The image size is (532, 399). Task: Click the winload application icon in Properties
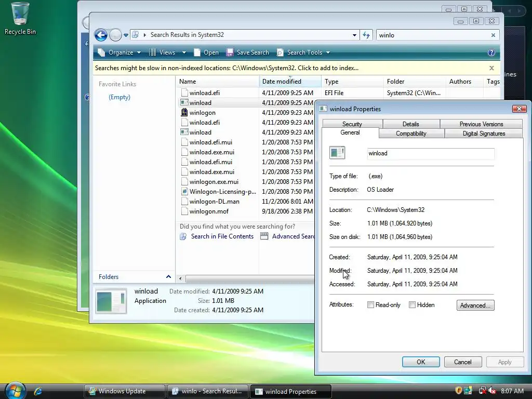337,153
